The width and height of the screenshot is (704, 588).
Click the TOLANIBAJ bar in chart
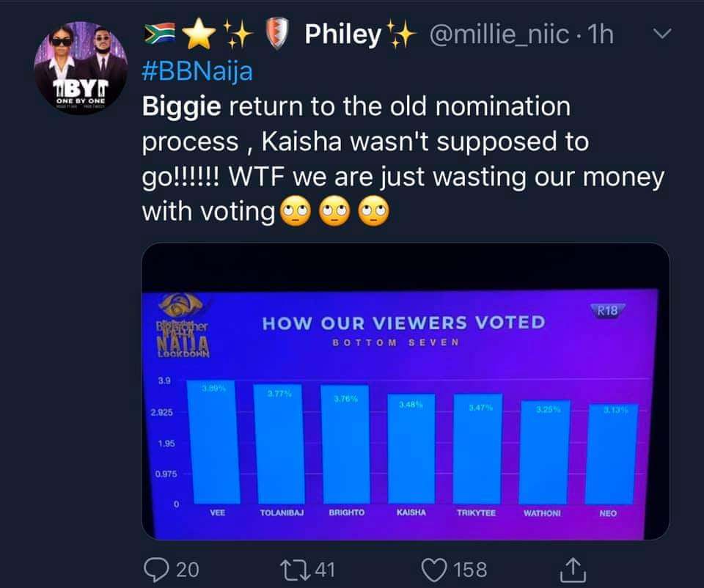pyautogui.click(x=279, y=444)
